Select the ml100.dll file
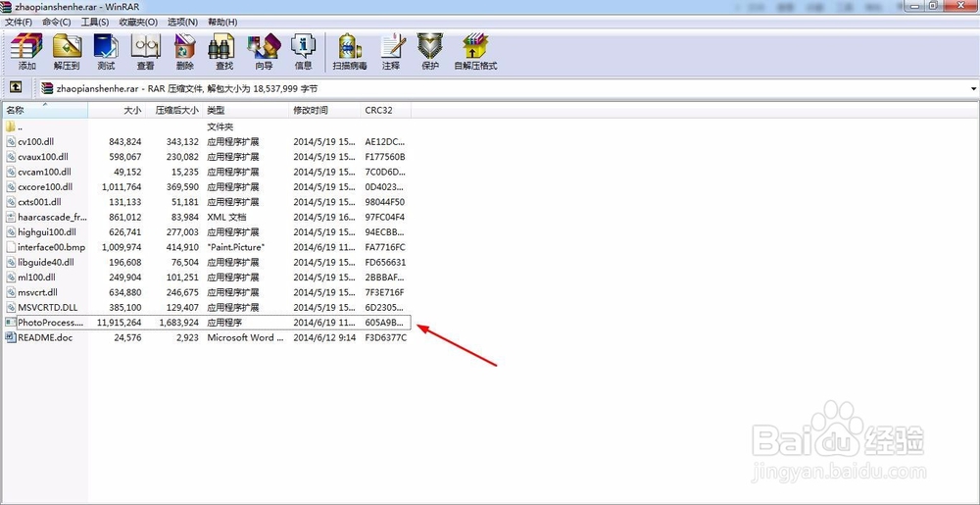This screenshot has height=505, width=980. point(206,277)
